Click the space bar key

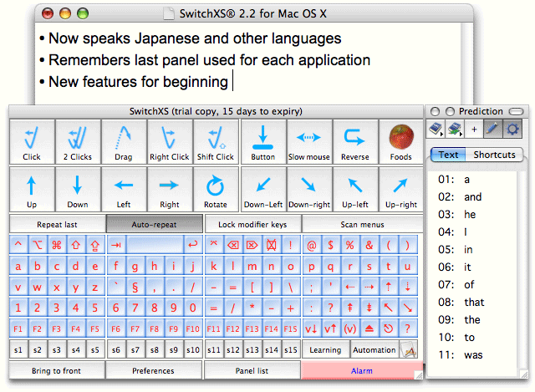[155, 245]
